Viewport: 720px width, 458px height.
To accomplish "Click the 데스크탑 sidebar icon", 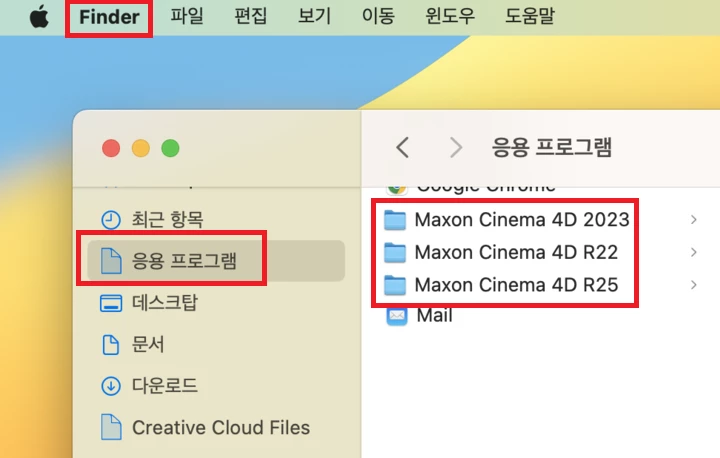I will pos(111,303).
